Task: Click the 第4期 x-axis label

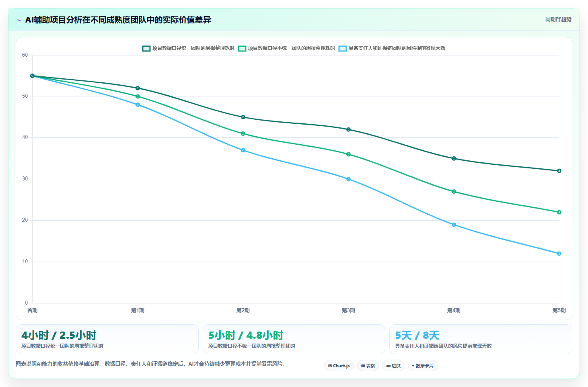Action: pos(454,310)
